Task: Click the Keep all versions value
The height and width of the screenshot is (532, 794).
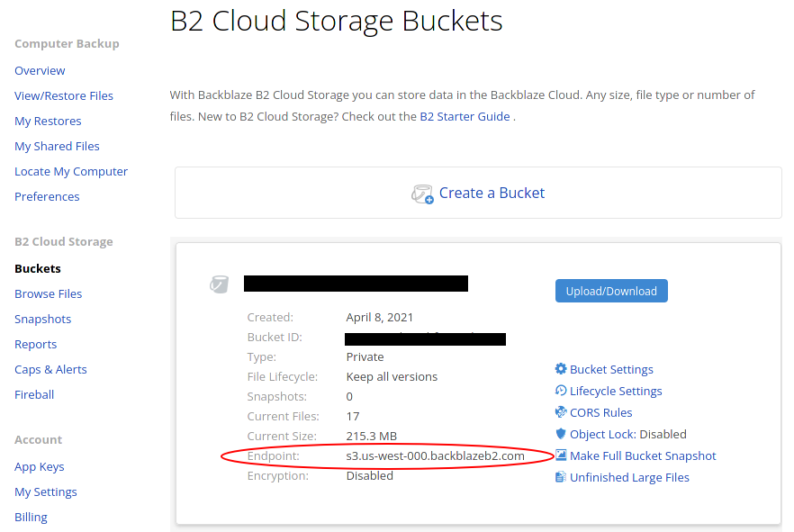Action: pyautogui.click(x=392, y=376)
